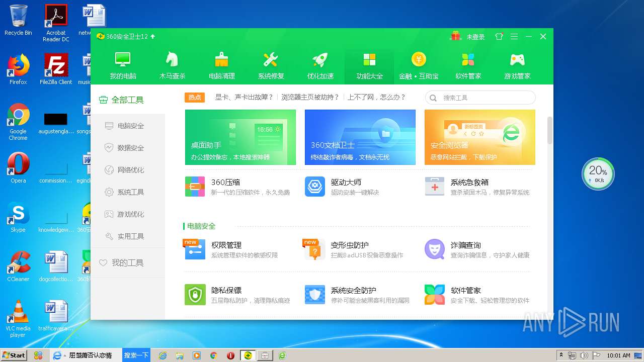Open 系统修复 system repair tab

[x=271, y=66]
